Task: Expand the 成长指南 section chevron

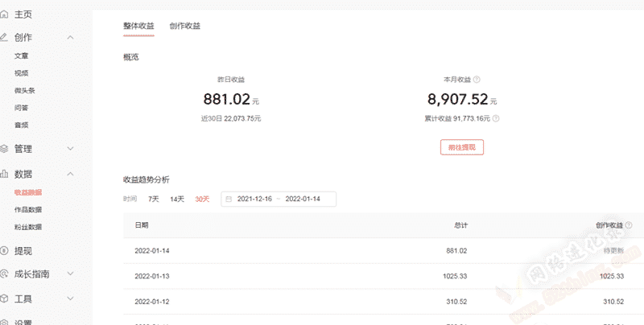Action: click(71, 274)
